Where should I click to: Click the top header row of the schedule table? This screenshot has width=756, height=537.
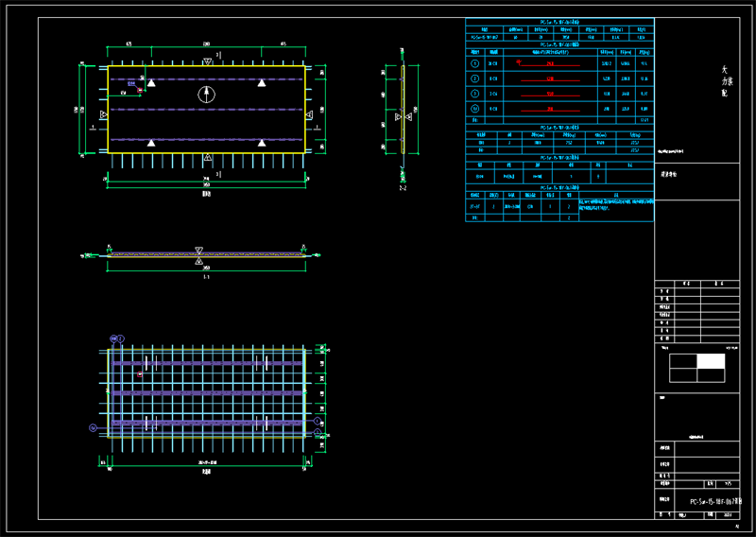pos(559,22)
